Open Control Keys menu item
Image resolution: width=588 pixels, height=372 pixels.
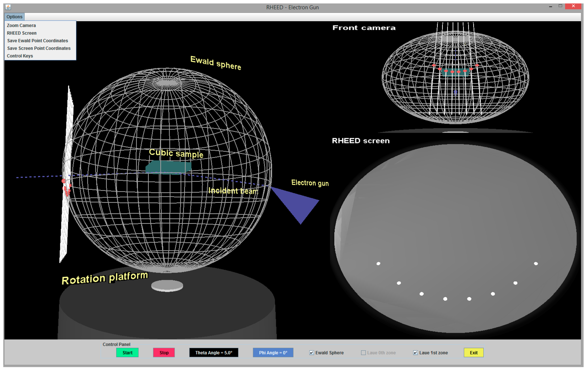(x=20, y=56)
